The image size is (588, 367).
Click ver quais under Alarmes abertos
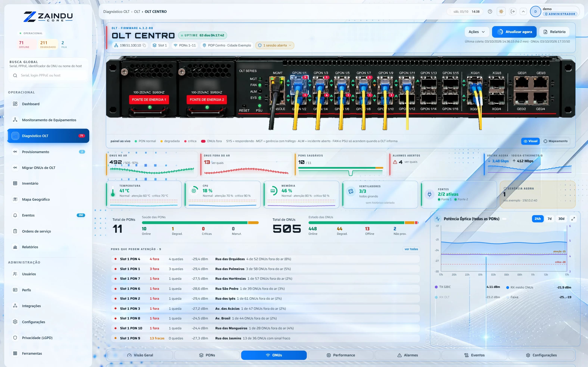pyautogui.click(x=411, y=162)
